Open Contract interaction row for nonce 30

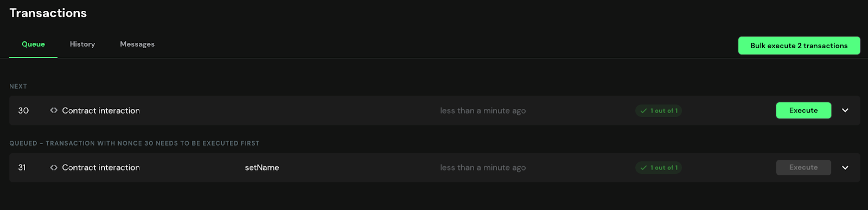pos(435,110)
